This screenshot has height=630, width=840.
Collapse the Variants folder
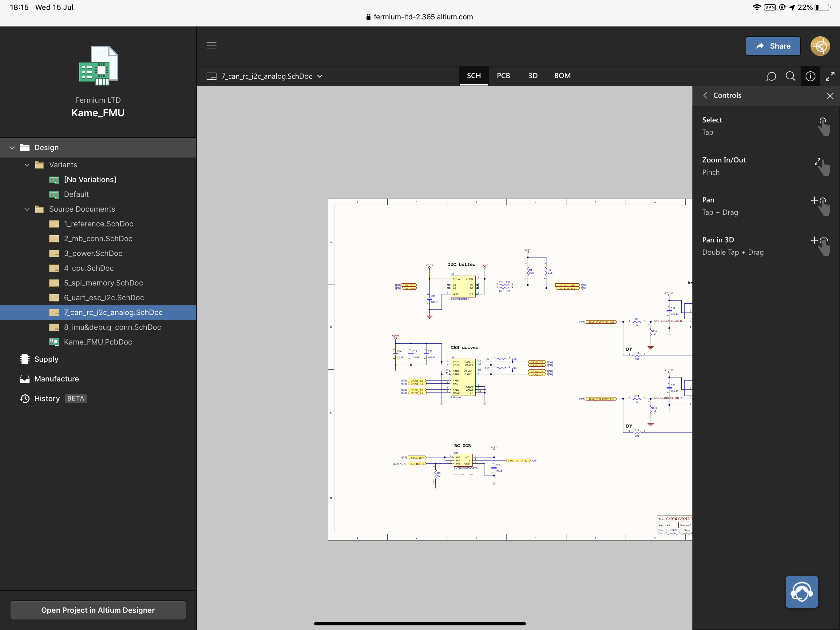point(27,165)
